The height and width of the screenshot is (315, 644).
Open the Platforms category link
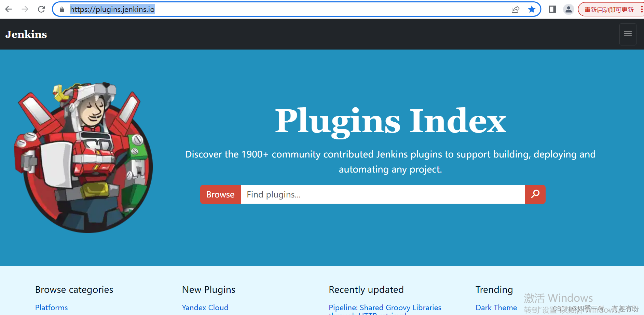[52, 307]
